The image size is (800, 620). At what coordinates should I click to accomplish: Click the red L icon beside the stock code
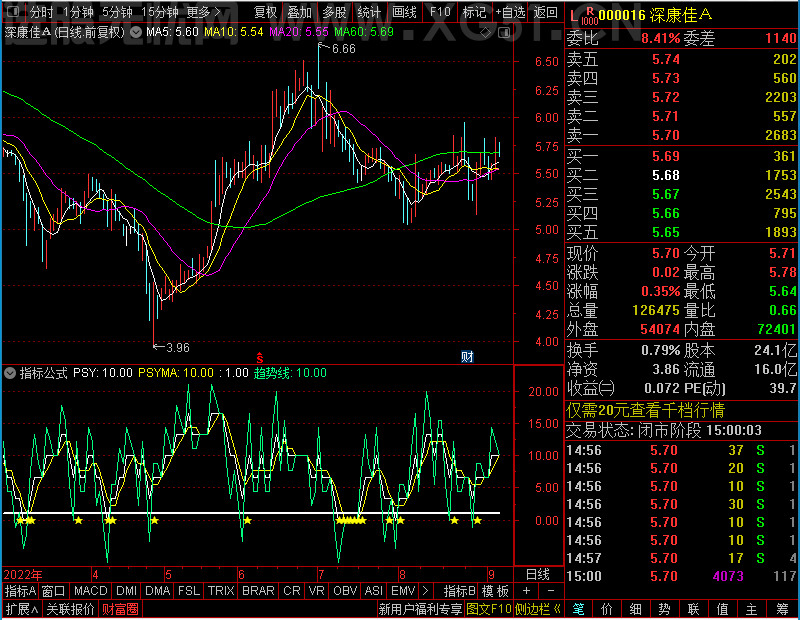(574, 17)
